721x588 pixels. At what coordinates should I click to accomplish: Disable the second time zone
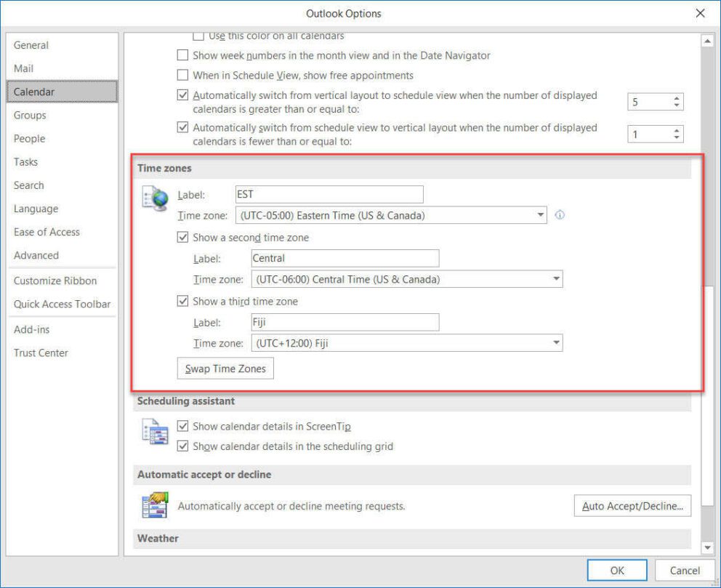click(182, 237)
